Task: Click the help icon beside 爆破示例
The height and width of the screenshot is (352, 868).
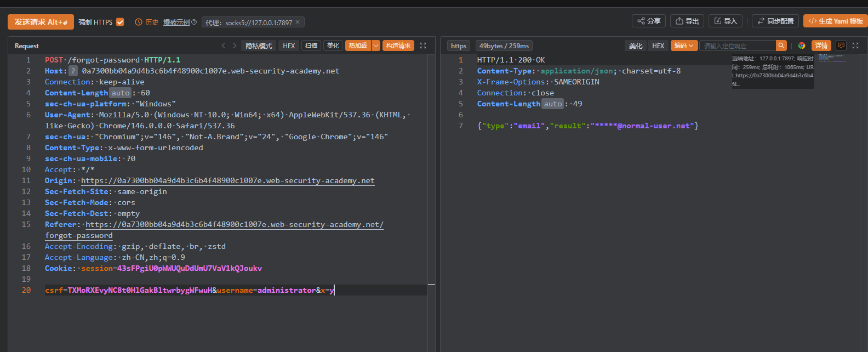Action: coord(194,22)
